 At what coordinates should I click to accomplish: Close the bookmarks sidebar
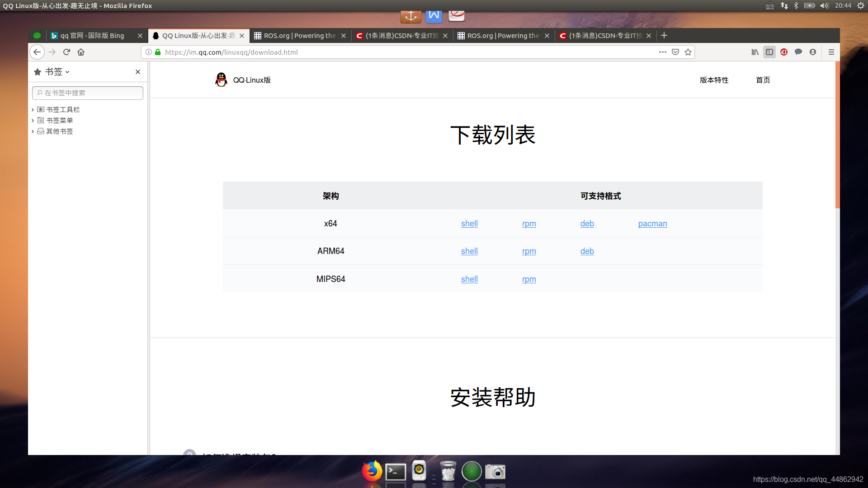pyautogui.click(x=138, y=72)
